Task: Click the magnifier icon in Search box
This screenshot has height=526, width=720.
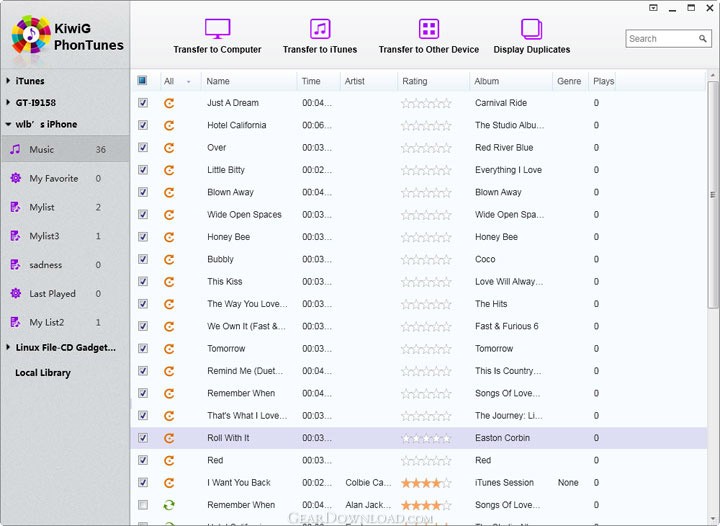Action: 703,39
